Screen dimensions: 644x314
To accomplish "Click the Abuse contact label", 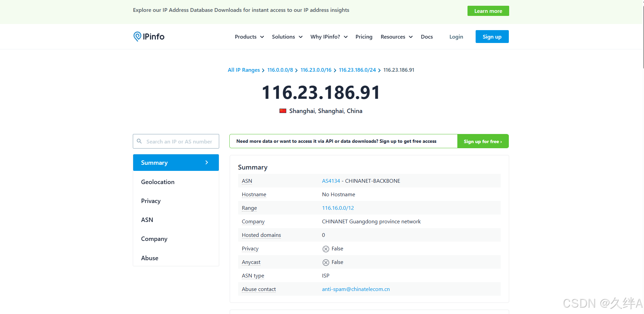I will 259,289.
